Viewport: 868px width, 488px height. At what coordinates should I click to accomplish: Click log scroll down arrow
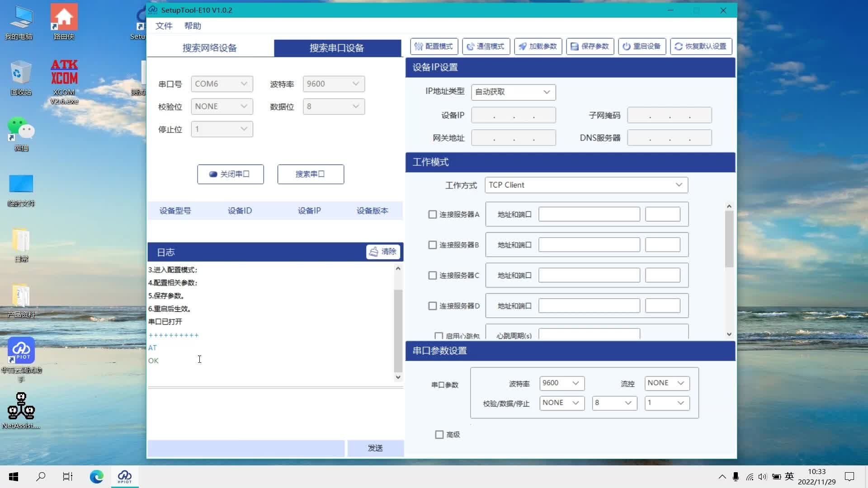pos(398,377)
